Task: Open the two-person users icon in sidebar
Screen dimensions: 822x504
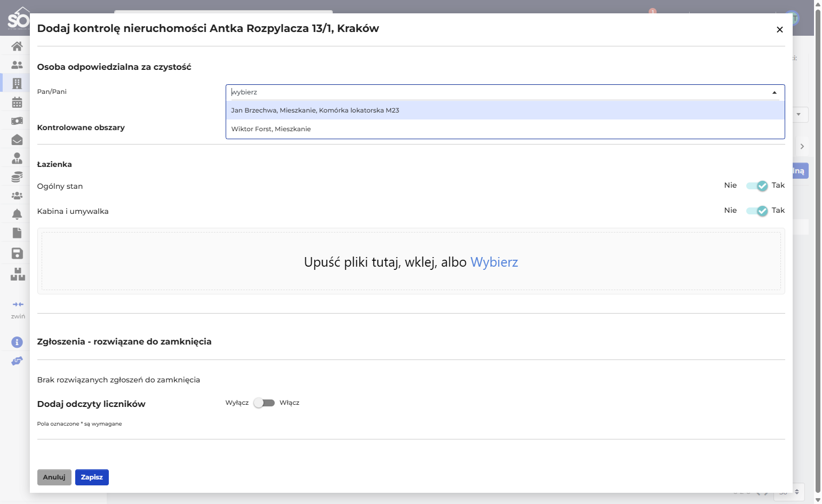Action: [x=17, y=65]
